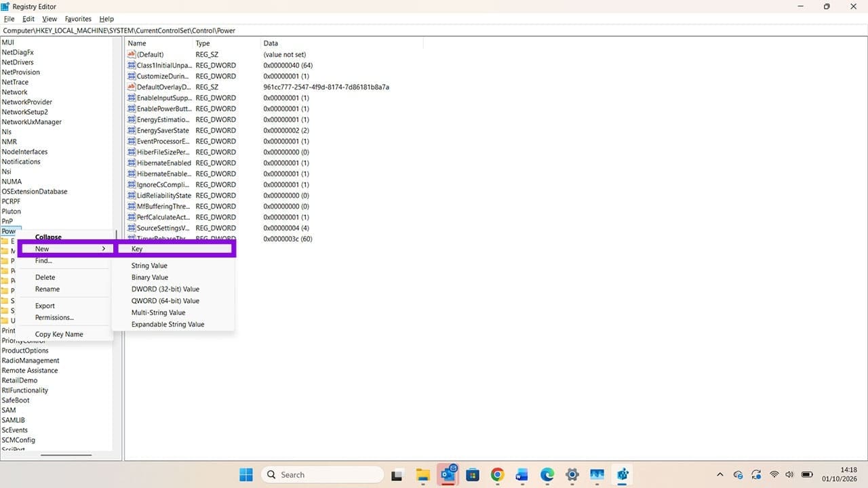Click the Wi-Fi icon in system tray
Screen dimensions: 868x488
point(774,474)
